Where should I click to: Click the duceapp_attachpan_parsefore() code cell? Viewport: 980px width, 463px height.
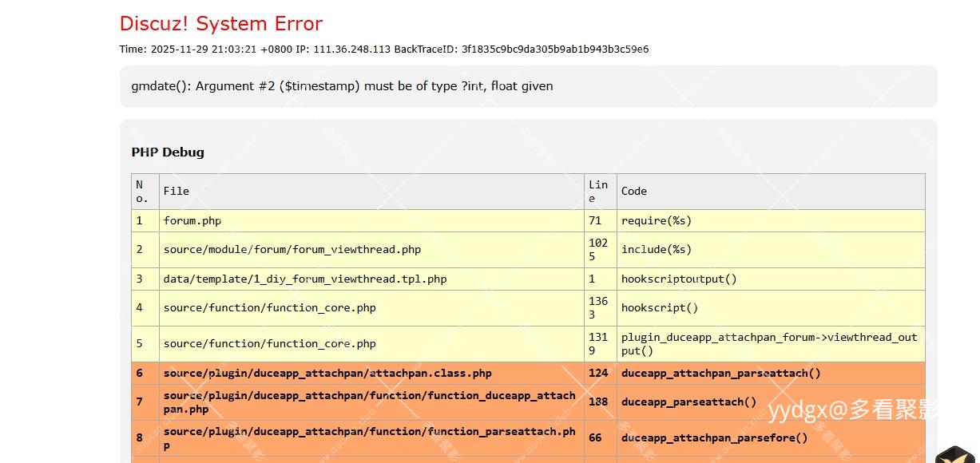(x=714, y=438)
